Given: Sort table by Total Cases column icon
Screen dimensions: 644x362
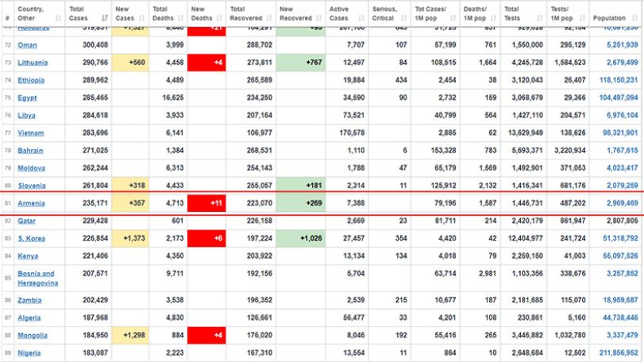Looking at the screenshot, I should (x=105, y=18).
